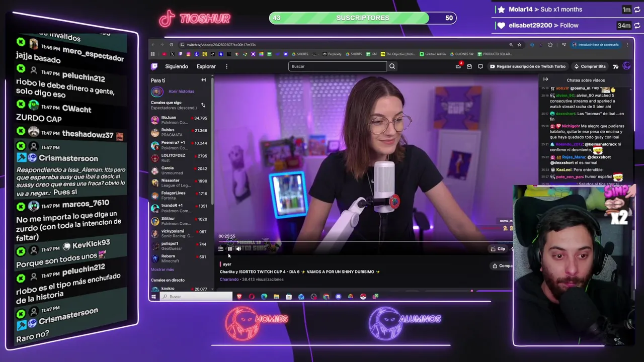Click the search magnifier button
Screen dimensions: 644x362
[x=392, y=66]
